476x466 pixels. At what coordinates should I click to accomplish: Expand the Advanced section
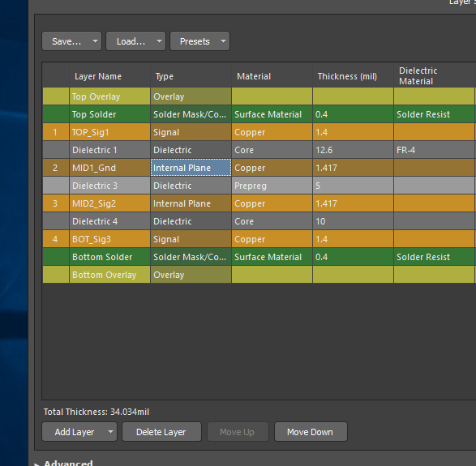36,464
